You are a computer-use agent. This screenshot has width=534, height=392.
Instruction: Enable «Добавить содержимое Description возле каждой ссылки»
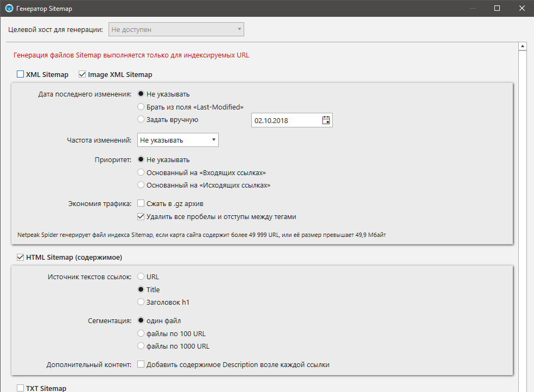[141, 364]
